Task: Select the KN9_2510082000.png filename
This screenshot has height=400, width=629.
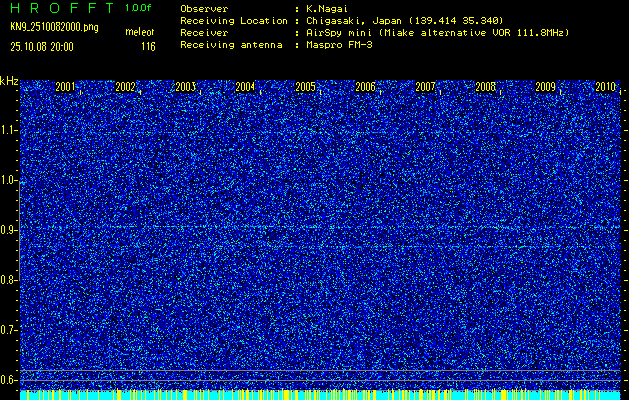Action: tap(54, 27)
